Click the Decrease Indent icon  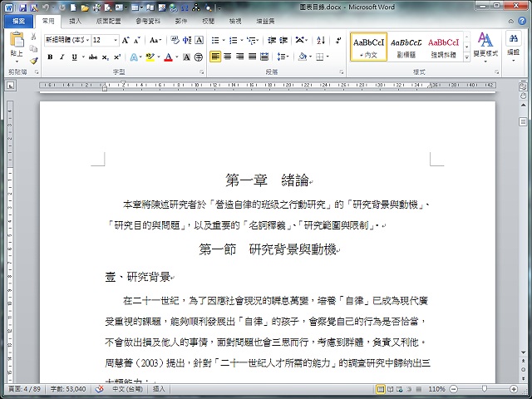click(x=272, y=41)
